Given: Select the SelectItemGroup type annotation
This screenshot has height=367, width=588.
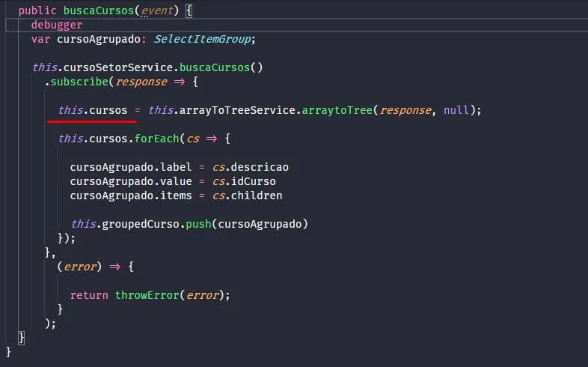Looking at the screenshot, I should (203, 39).
